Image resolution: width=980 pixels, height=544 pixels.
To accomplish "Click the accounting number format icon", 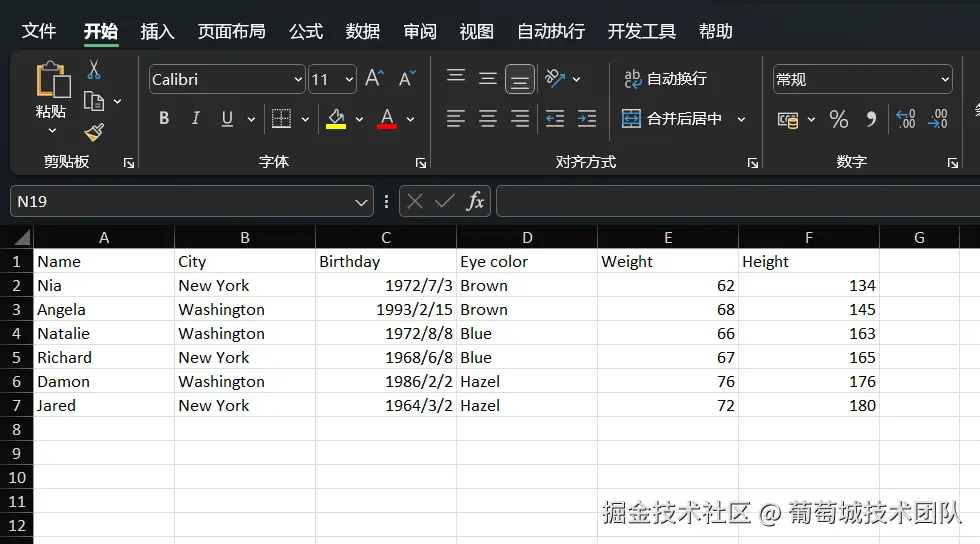I will 788,119.
